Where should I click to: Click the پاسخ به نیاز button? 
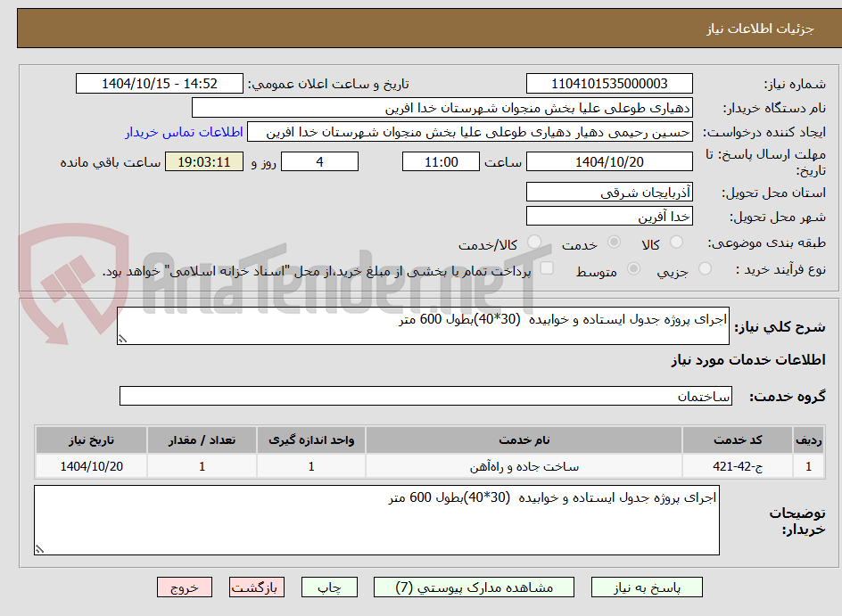tap(647, 587)
